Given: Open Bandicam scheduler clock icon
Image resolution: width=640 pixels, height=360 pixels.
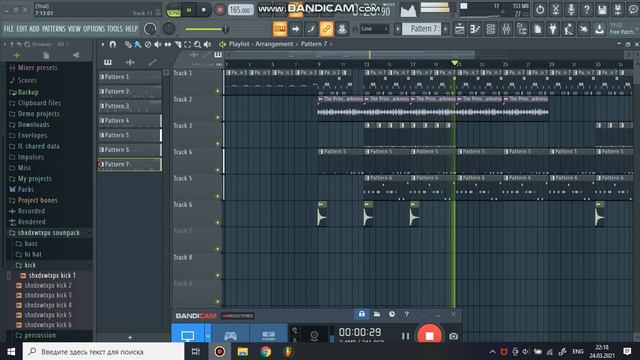Looking at the screenshot, I should 392,314.
